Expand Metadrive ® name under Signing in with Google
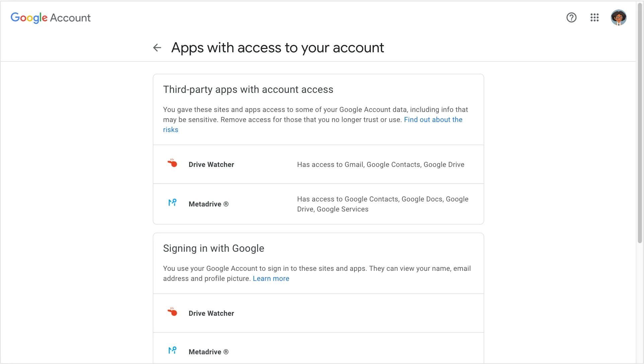The height and width of the screenshot is (364, 644). (x=209, y=352)
